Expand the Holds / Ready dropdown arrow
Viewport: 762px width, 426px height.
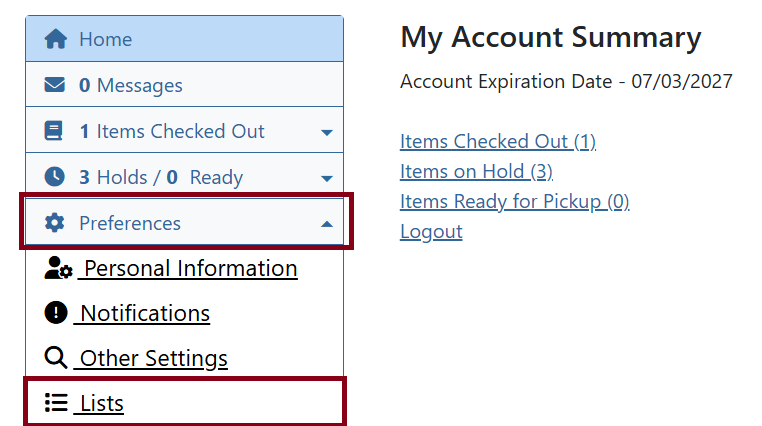point(327,178)
